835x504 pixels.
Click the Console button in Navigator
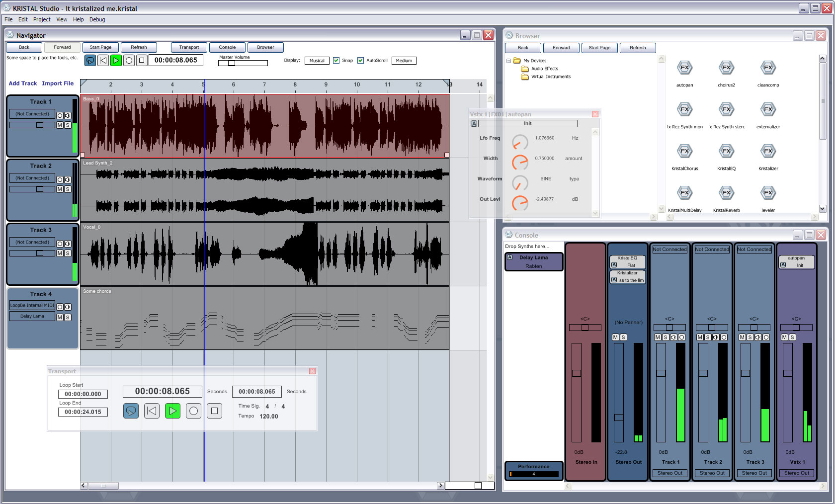227,47
